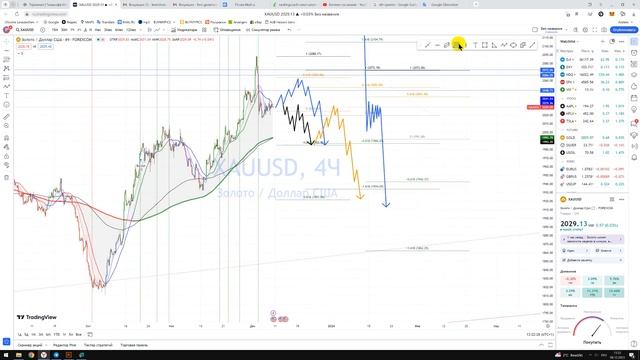This screenshot has height=360, width=640.
Task: Add symbol to Watchlist with plus
Action: pyautogui.click(x=602, y=41)
